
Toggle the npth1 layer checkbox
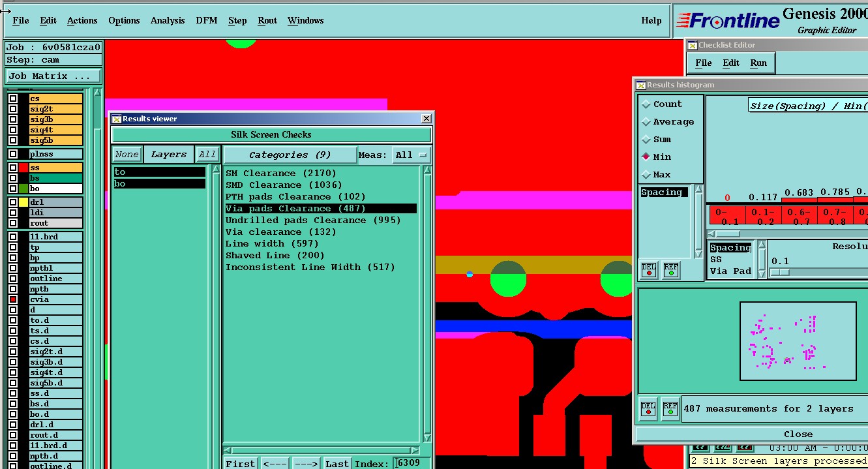13,268
